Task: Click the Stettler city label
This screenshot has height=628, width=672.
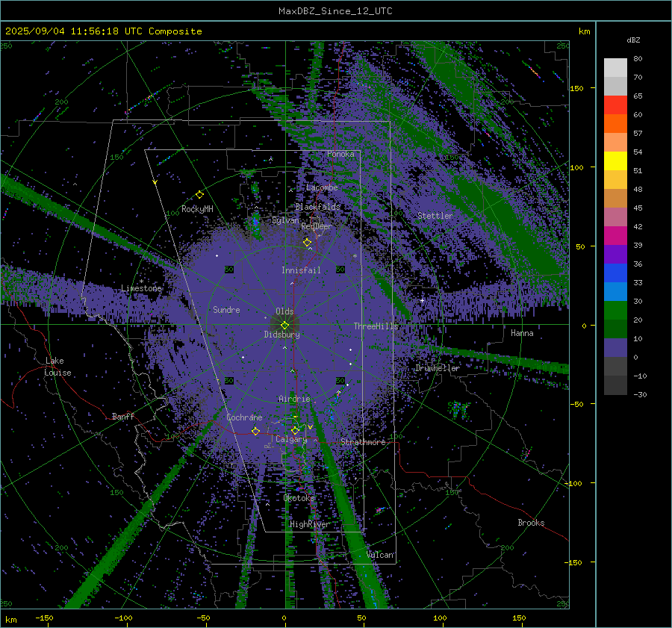Action: (435, 216)
